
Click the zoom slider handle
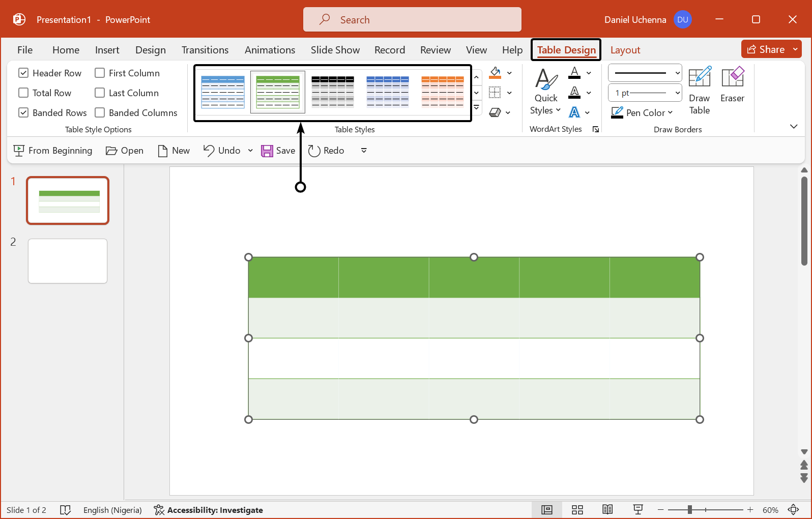[x=689, y=510]
